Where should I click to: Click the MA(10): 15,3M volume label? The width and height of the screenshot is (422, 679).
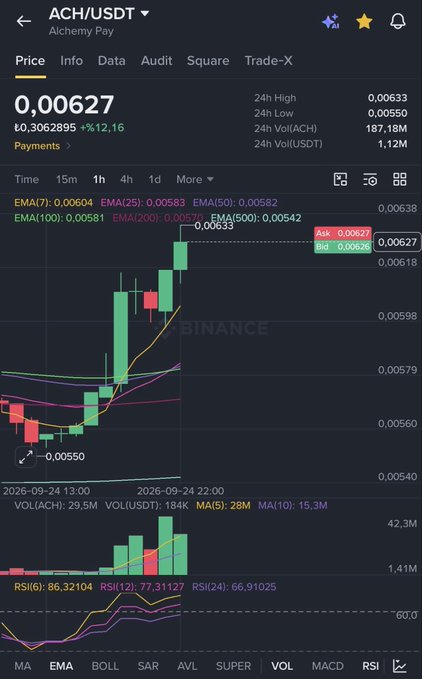tap(293, 505)
